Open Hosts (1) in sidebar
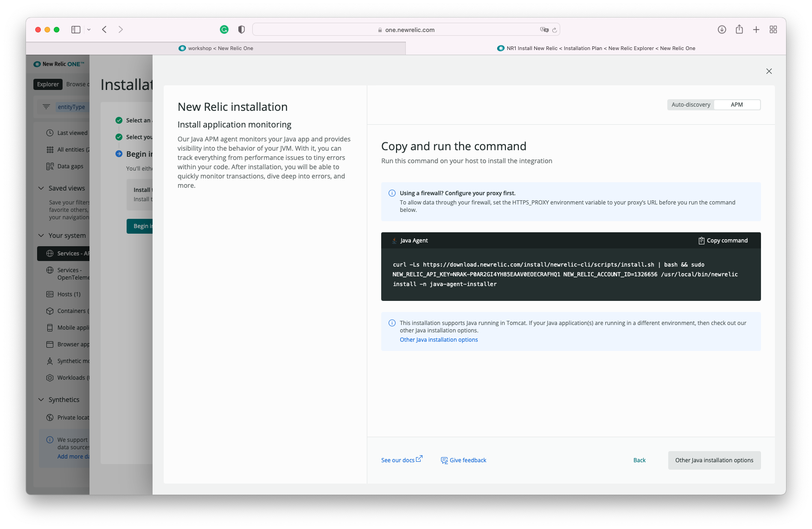 [64, 294]
